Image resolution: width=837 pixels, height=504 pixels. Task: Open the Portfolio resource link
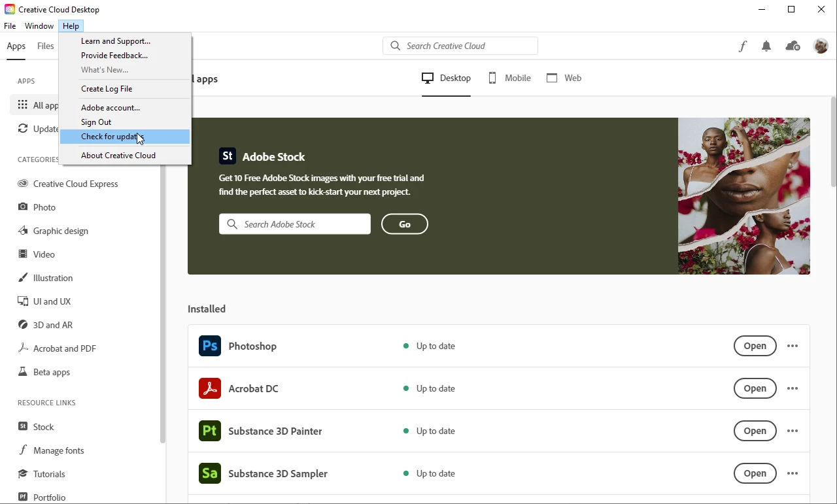point(42,497)
